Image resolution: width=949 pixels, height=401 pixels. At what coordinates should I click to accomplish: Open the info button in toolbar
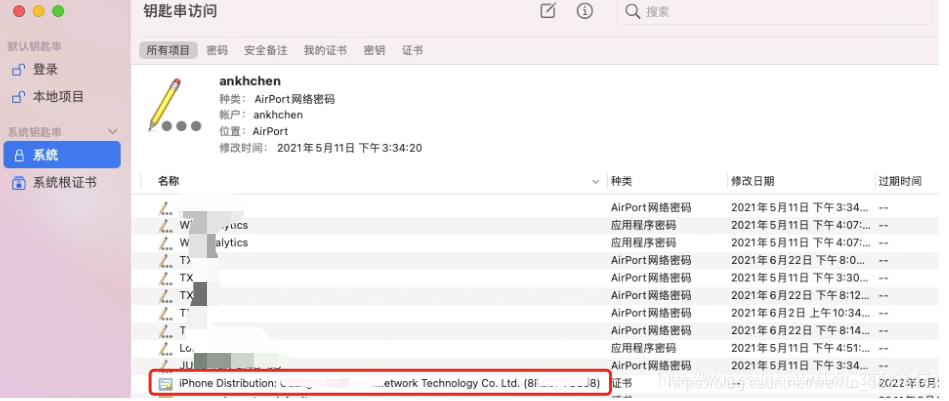tap(585, 11)
